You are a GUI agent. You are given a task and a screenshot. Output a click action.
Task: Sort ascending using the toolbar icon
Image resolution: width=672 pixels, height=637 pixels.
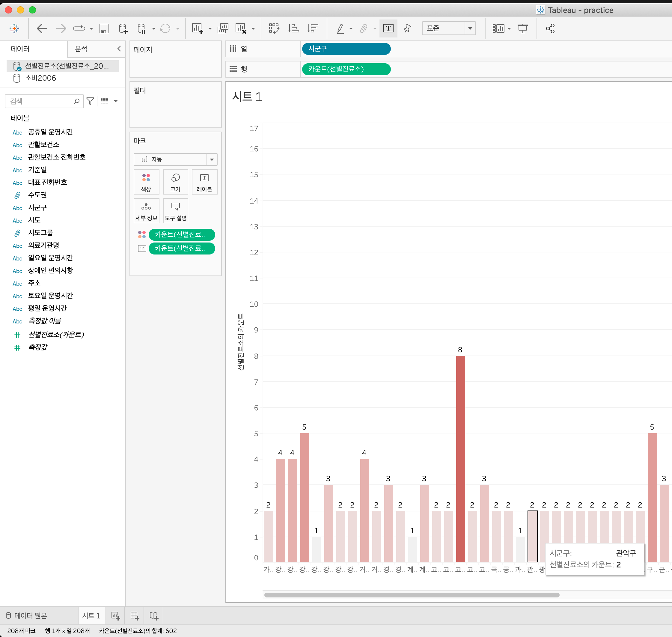[x=293, y=28]
